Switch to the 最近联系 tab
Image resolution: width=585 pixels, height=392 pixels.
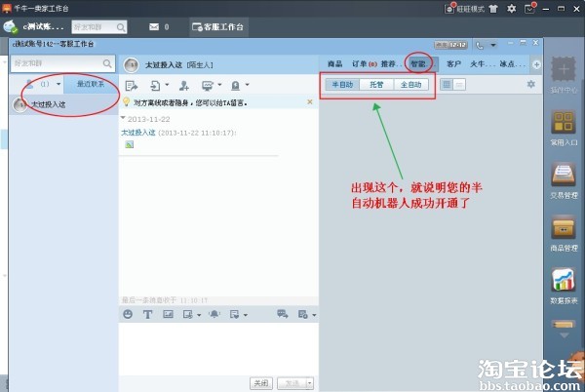click(x=91, y=85)
